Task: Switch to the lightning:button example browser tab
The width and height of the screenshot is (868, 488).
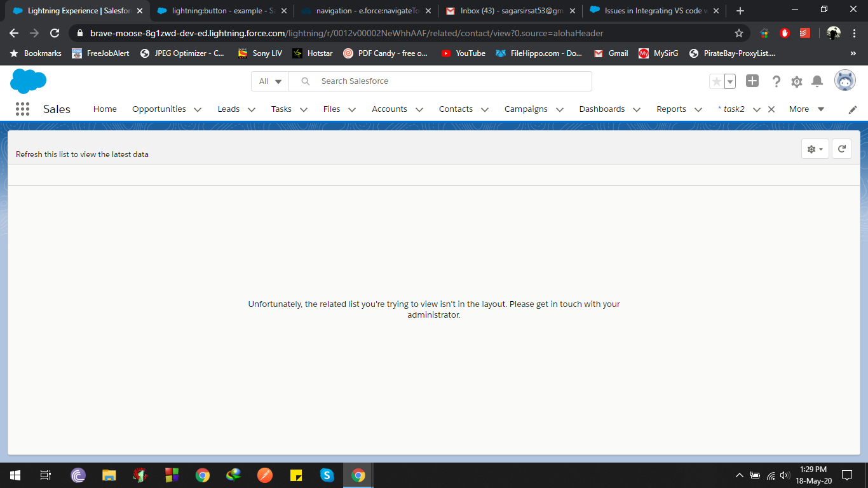Action: coord(221,11)
